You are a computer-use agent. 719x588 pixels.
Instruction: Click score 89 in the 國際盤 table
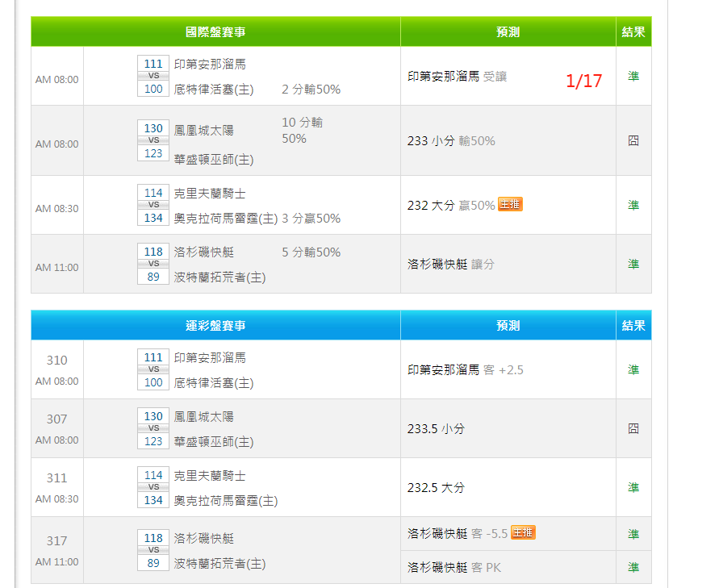coord(153,277)
